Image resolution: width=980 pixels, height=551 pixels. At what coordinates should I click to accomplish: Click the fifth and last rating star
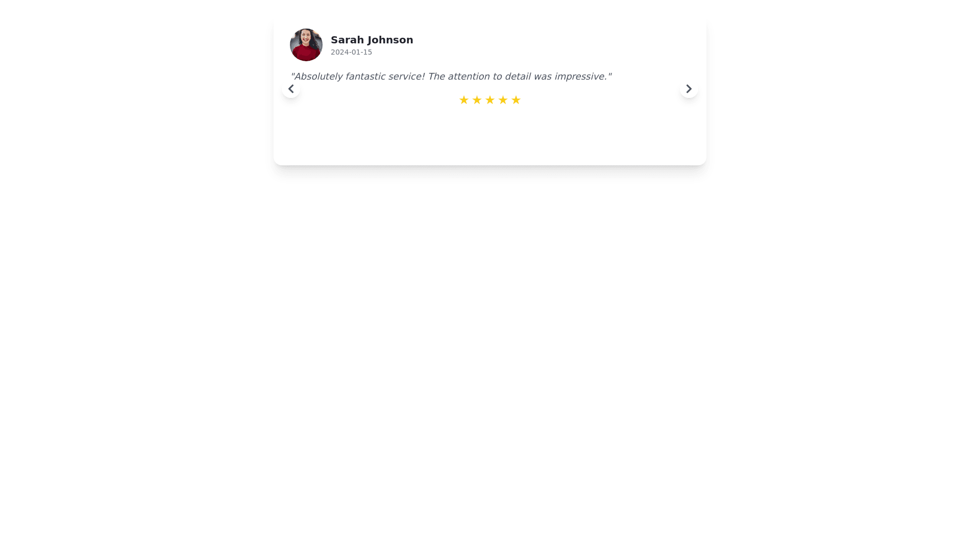(x=516, y=100)
